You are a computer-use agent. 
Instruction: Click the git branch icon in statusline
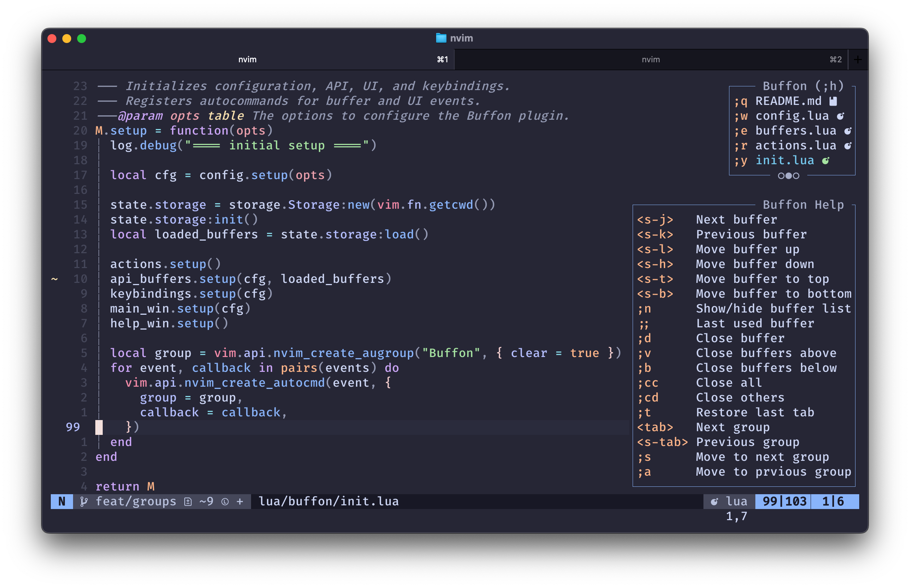point(84,501)
